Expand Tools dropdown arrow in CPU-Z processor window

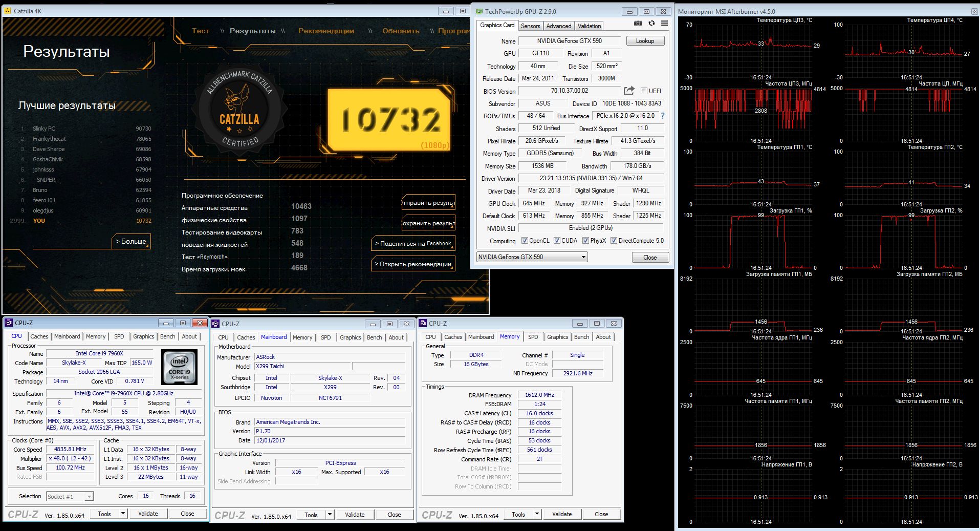coord(123,514)
